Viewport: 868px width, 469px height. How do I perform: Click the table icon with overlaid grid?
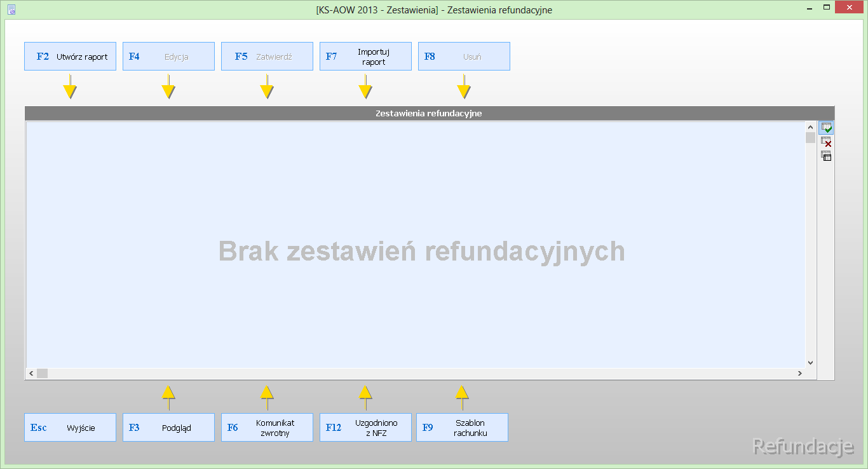[x=826, y=156]
